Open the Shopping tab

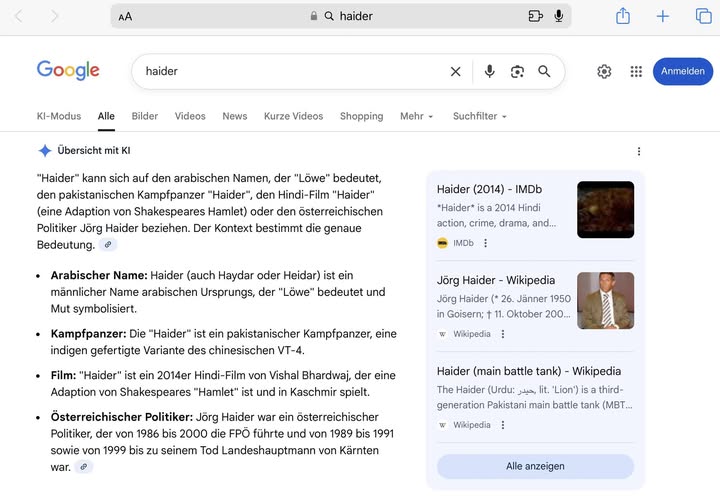point(361,116)
